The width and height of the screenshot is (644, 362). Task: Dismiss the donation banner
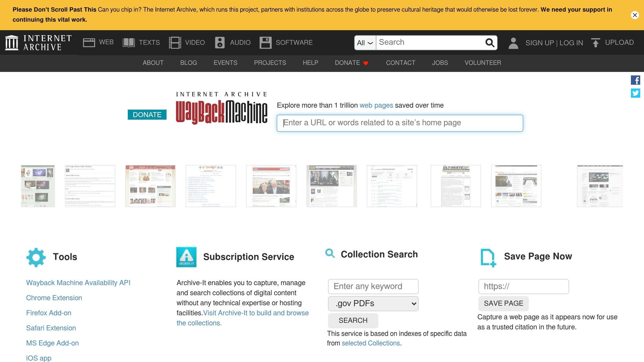(x=635, y=15)
